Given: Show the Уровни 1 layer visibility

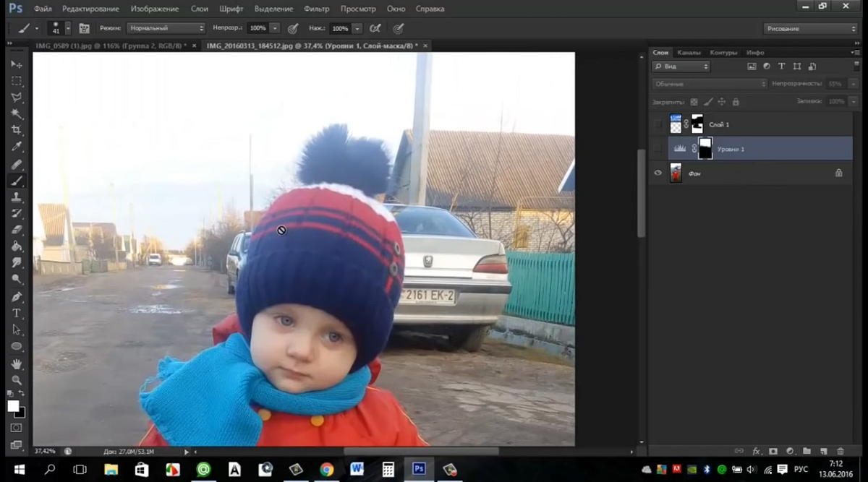Looking at the screenshot, I should click(x=658, y=148).
